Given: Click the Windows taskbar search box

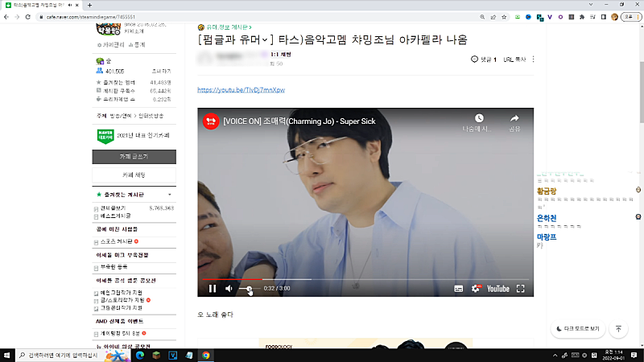Looking at the screenshot, I should pyautogui.click(x=72, y=355).
